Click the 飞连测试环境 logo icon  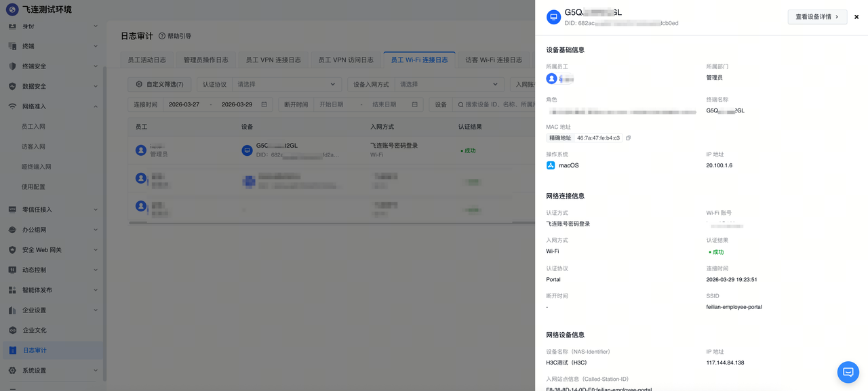12,9
